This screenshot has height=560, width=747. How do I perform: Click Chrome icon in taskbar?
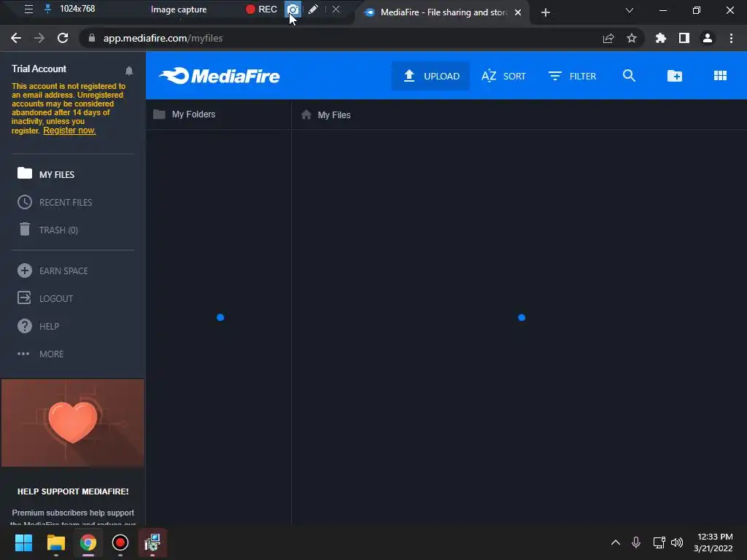88,542
